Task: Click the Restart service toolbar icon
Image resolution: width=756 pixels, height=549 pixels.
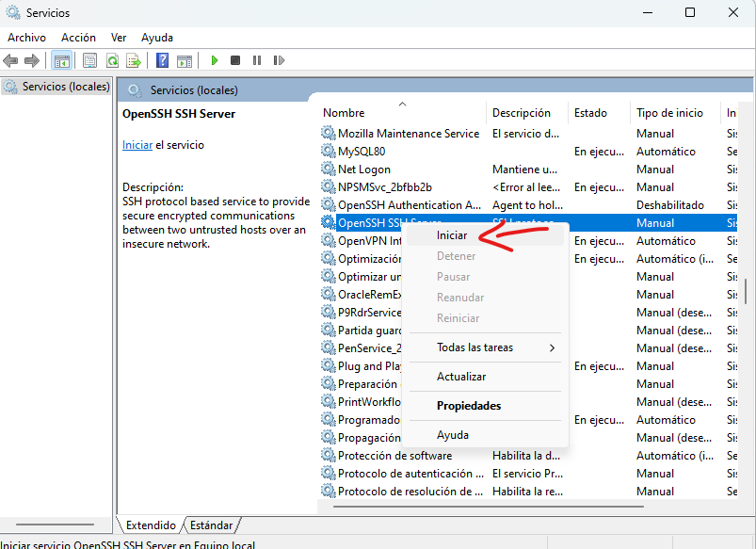Action: click(279, 60)
